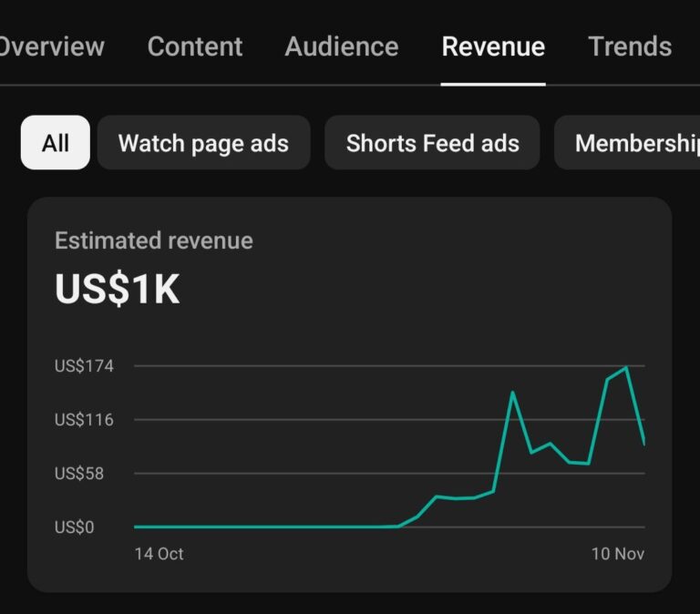The image size is (700, 614).
Task: Filter revenue by Watch page ads
Action: (203, 143)
